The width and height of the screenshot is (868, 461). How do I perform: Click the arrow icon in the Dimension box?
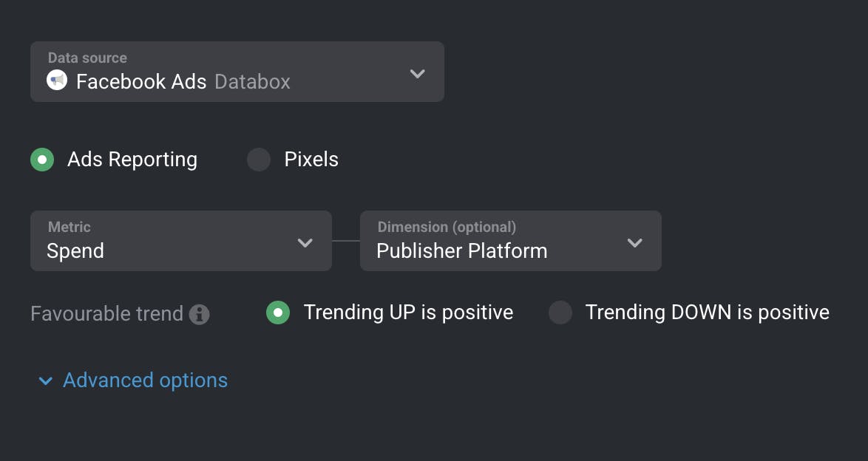coord(635,242)
